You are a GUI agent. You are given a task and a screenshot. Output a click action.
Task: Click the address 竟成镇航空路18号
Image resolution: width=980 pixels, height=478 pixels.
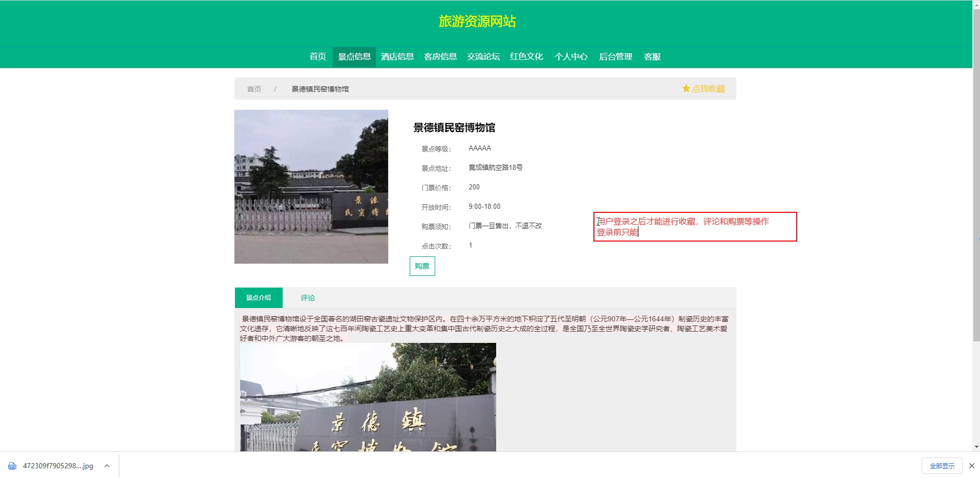496,167
